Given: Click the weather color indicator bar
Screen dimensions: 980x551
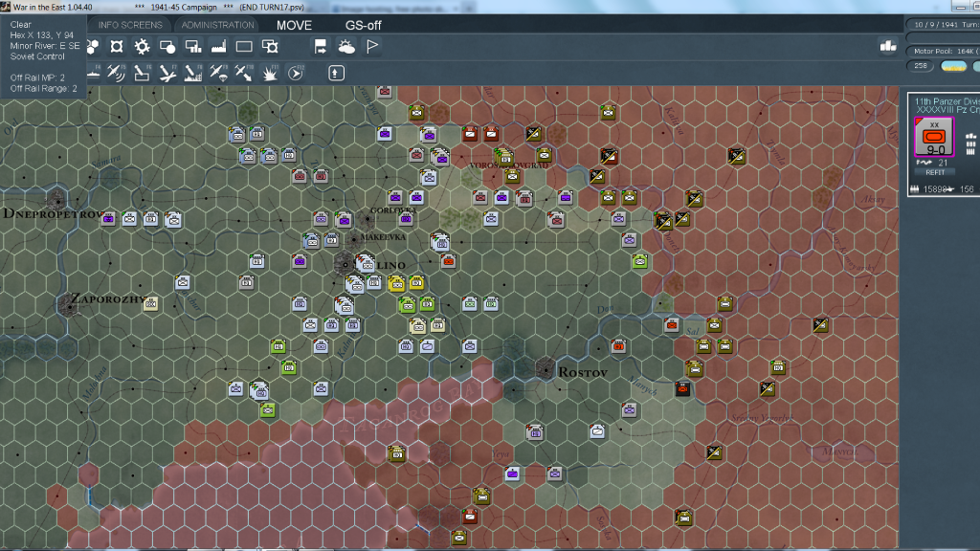Looking at the screenshot, I should pos(954,66).
